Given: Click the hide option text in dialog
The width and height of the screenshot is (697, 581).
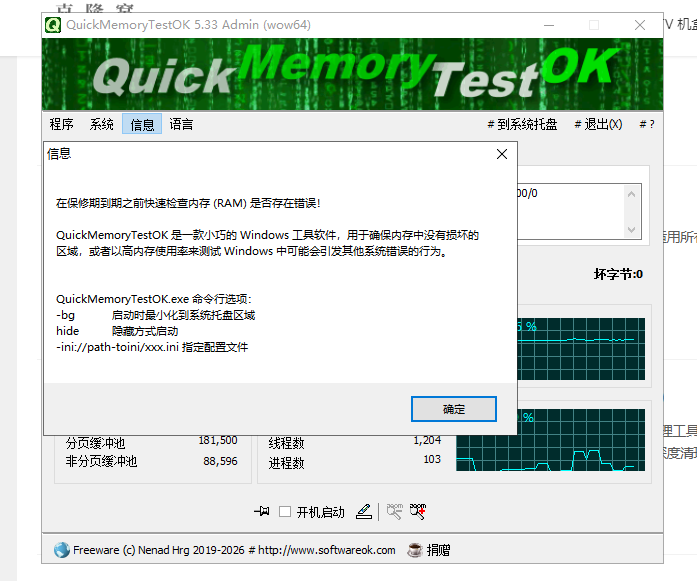Looking at the screenshot, I should pyautogui.click(x=68, y=331).
